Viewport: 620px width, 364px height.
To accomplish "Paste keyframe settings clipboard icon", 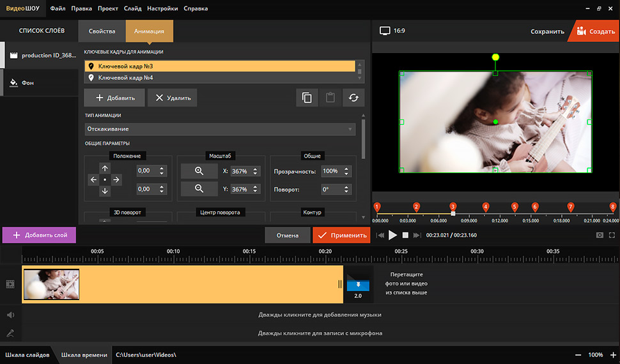I will click(330, 98).
